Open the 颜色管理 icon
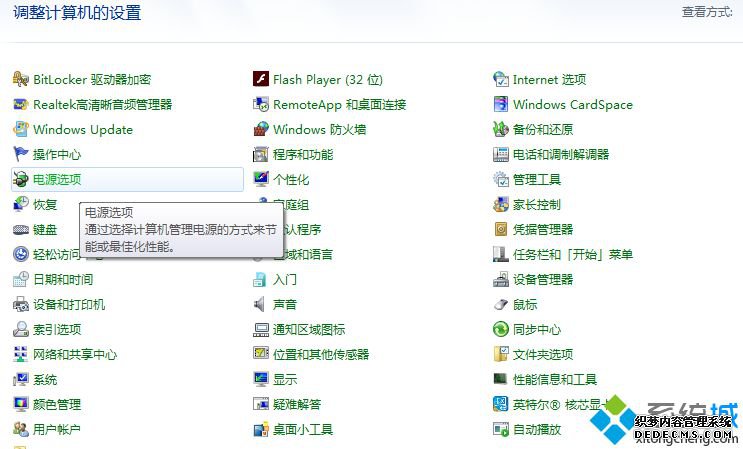743x449 pixels. [x=21, y=404]
